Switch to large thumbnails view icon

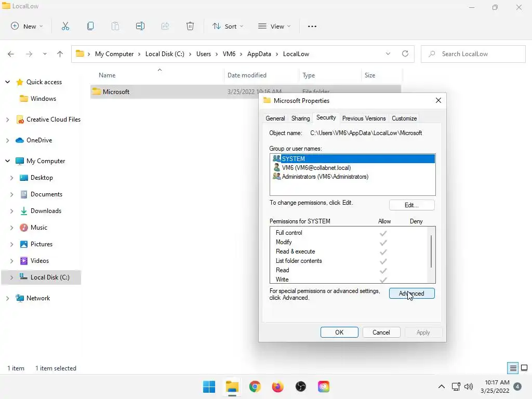coord(524,368)
